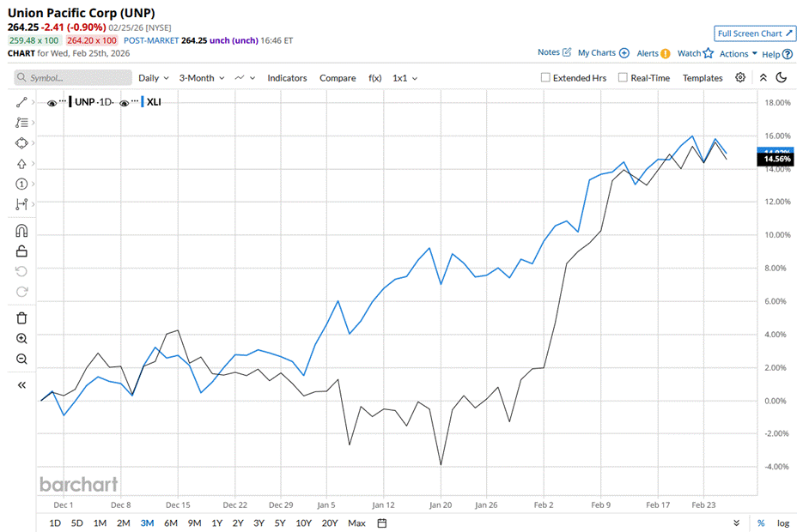Image resolution: width=803 pixels, height=532 pixels.
Task: Open the Help link
Action: tap(777, 54)
